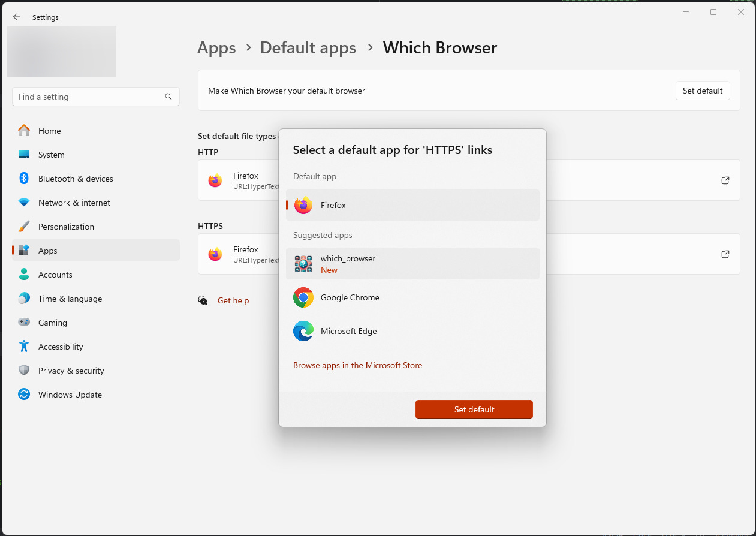Image resolution: width=756 pixels, height=536 pixels.
Task: Go to Windows Update section
Action: [70, 395]
